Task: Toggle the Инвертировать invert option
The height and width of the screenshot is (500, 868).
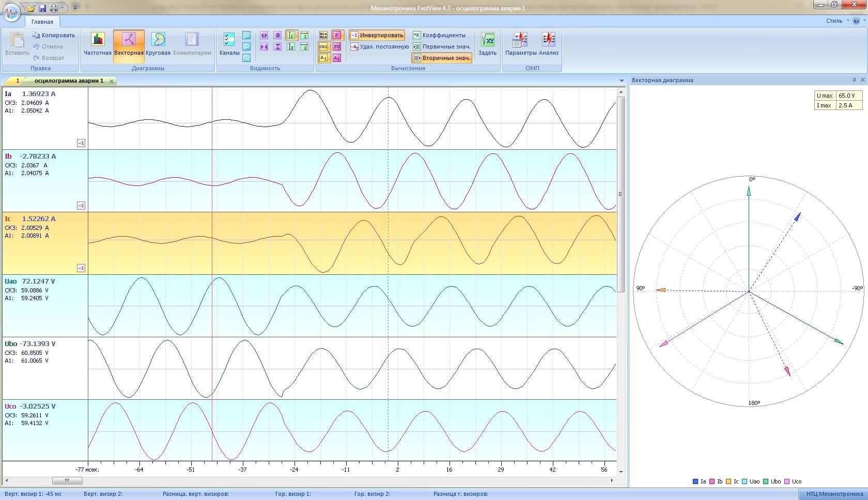Action: [376, 36]
